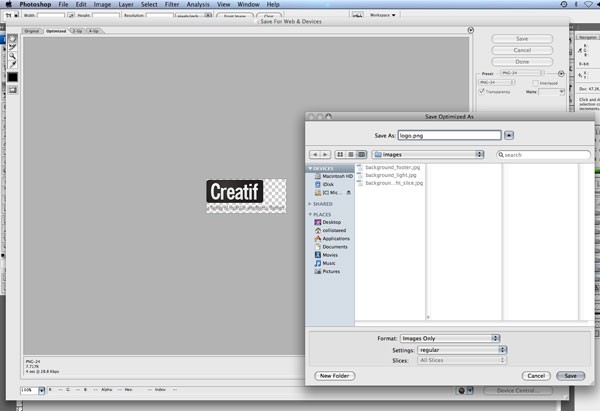Select the Hand tool in Save for Web
This screenshot has height=411, width=600.
(13, 39)
